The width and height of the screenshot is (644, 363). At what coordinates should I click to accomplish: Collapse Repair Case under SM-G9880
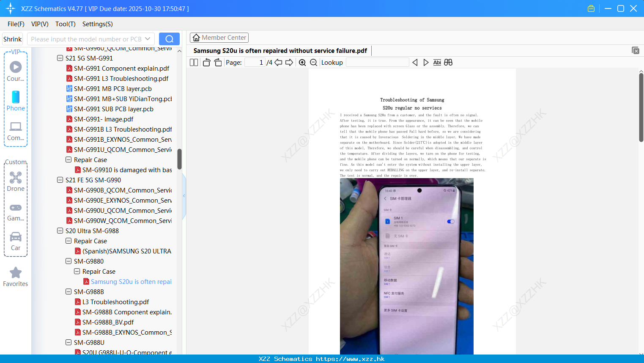click(x=77, y=271)
